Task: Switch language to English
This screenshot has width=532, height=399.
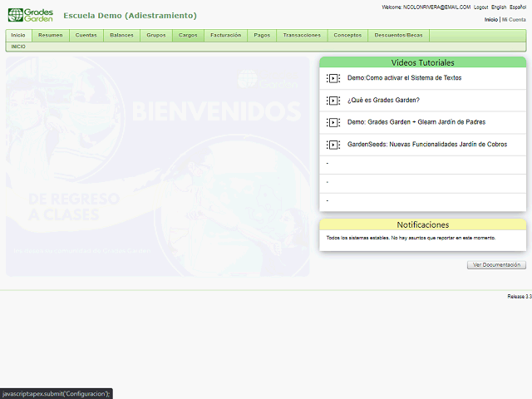Action: 499,7
